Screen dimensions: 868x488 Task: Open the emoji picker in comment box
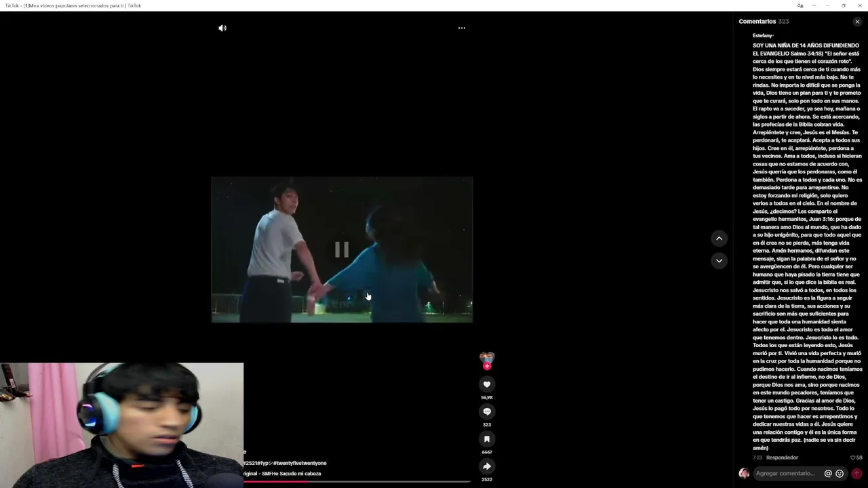click(840, 474)
